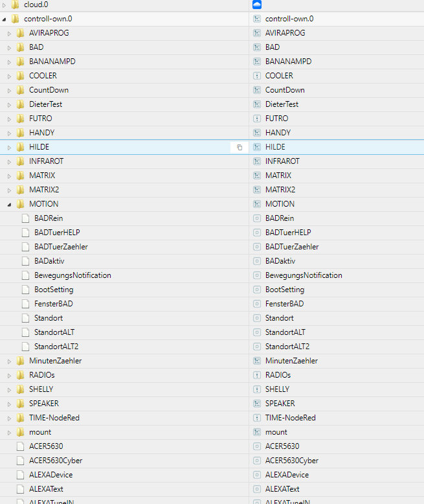Click the copy icon in the HILDE row
Viewport: 424px width, 504px height.
(x=240, y=147)
